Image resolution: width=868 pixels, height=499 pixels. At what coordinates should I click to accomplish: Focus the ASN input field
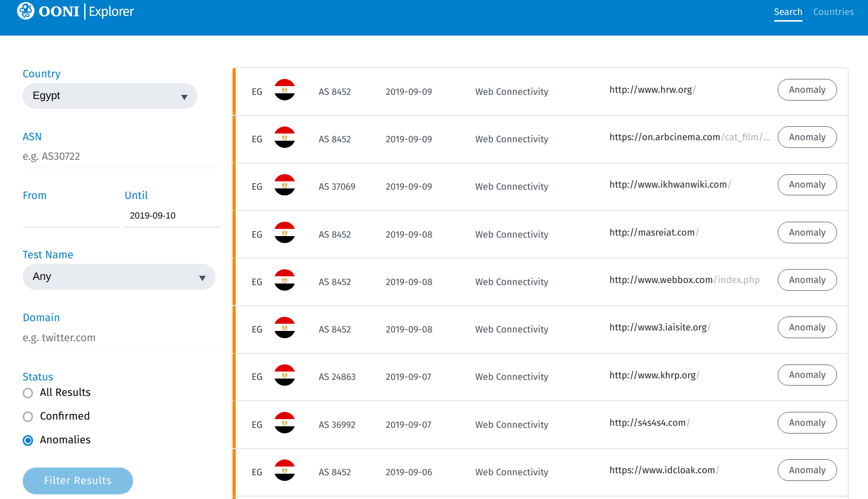point(121,157)
